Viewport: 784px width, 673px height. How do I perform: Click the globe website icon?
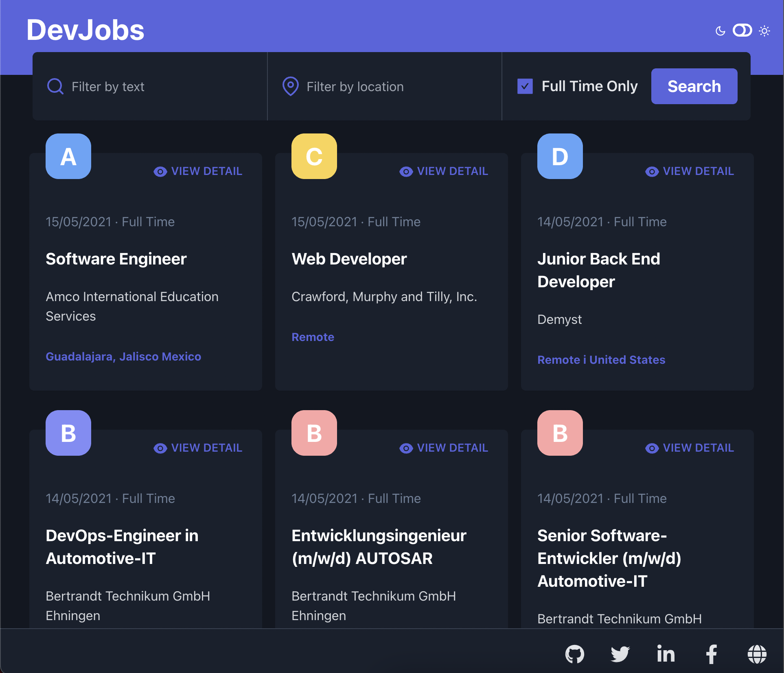pos(757,654)
